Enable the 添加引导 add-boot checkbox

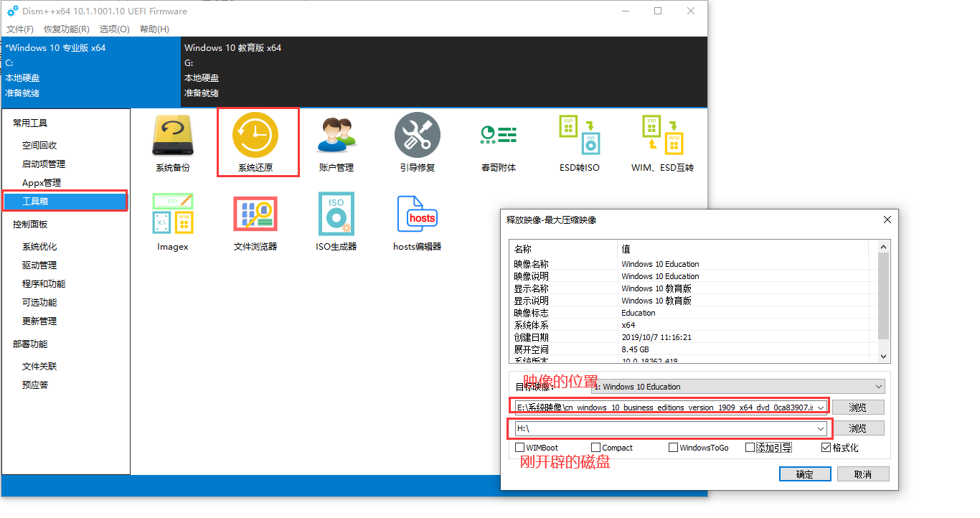click(750, 448)
